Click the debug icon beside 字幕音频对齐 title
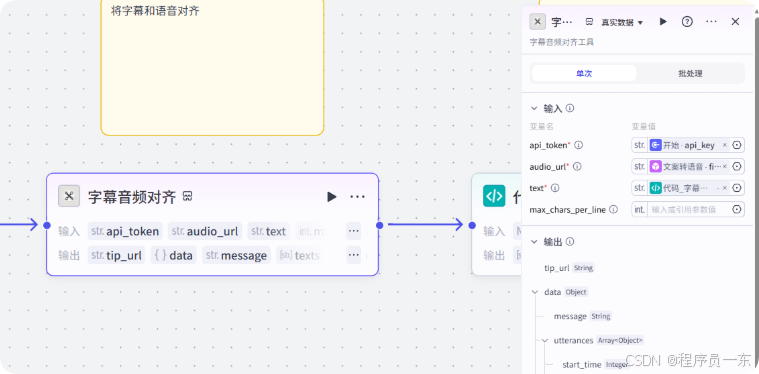The image size is (759, 374). point(187,196)
